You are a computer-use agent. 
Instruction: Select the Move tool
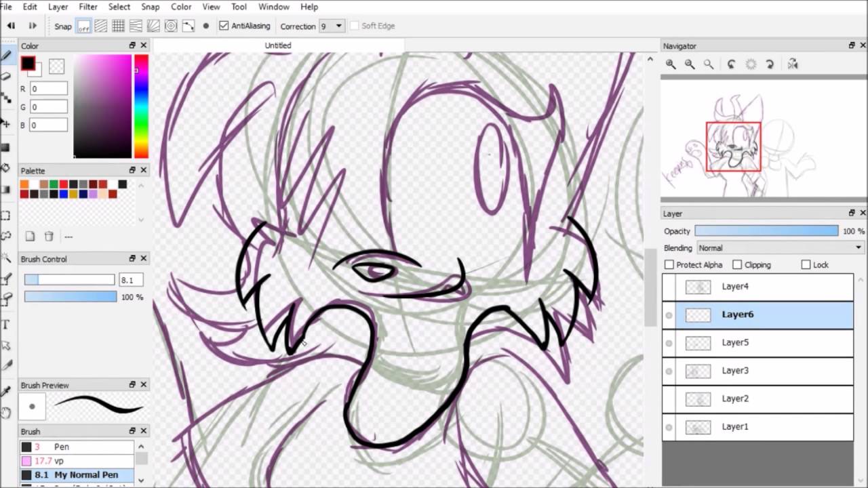[5, 124]
